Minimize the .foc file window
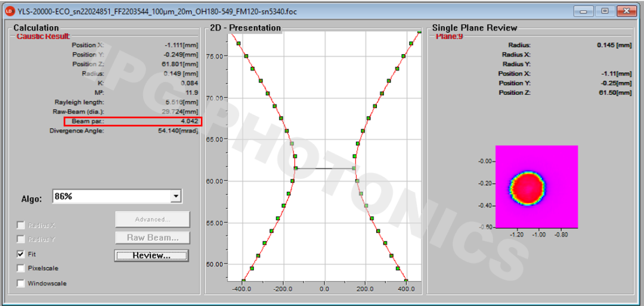This screenshot has height=306, width=644. click(584, 11)
